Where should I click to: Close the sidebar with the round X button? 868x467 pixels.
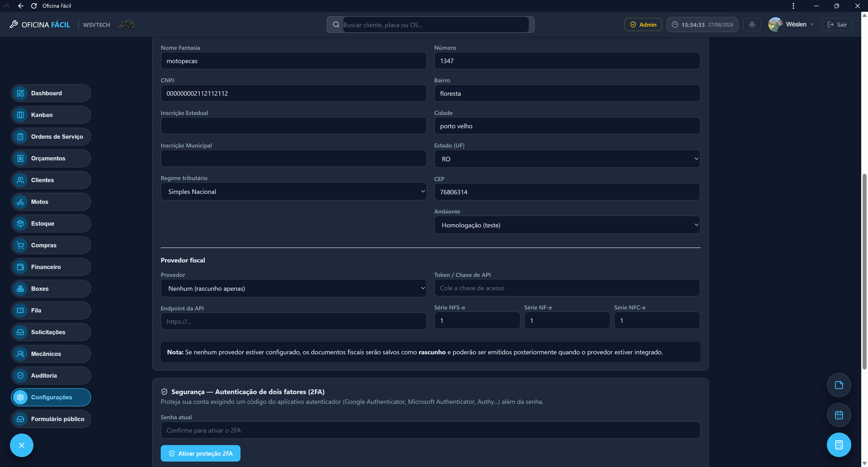point(21,445)
